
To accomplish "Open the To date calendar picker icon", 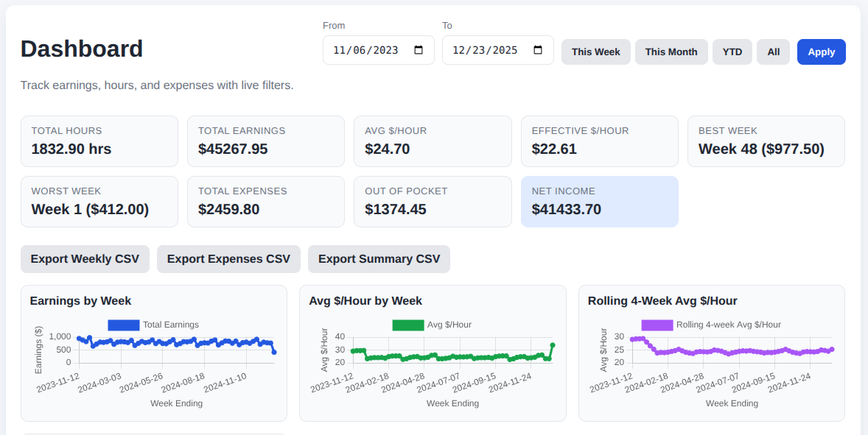I will 538,50.
